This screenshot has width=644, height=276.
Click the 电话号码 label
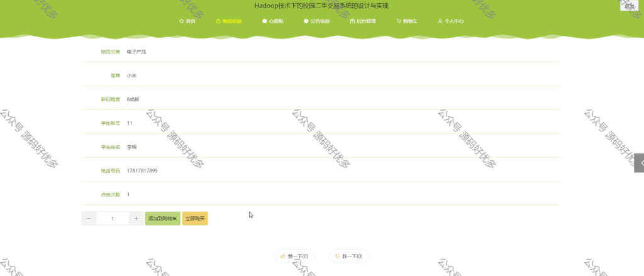[111, 171]
